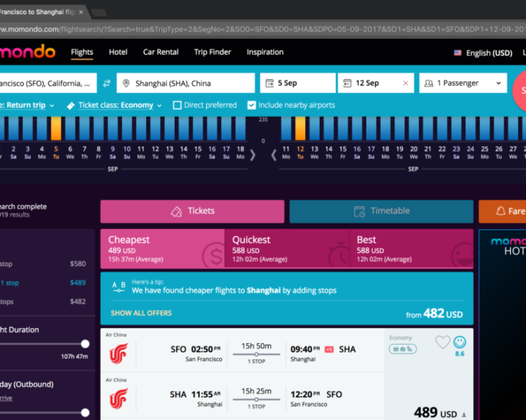Click the passengers icon
The image size is (526, 420).
click(429, 83)
